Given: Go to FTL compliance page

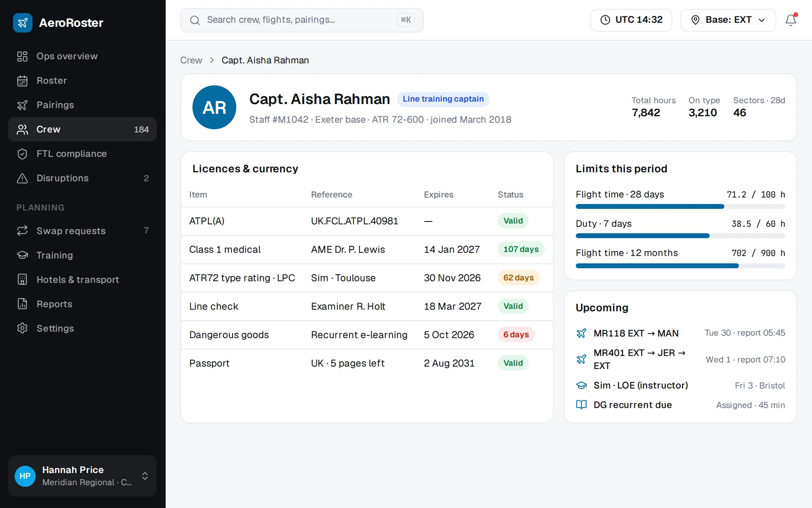Looking at the screenshot, I should click(x=82, y=154).
